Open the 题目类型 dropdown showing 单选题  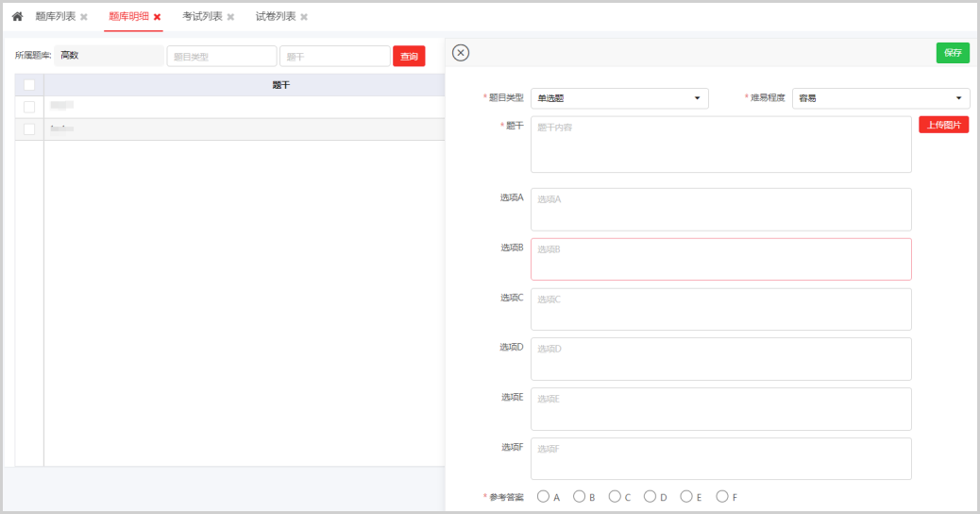tap(619, 98)
